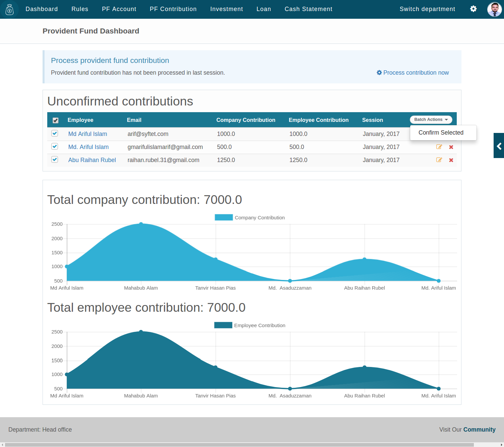This screenshot has width=504, height=447.
Task: Open the Community link in footer
Action: [479, 430]
